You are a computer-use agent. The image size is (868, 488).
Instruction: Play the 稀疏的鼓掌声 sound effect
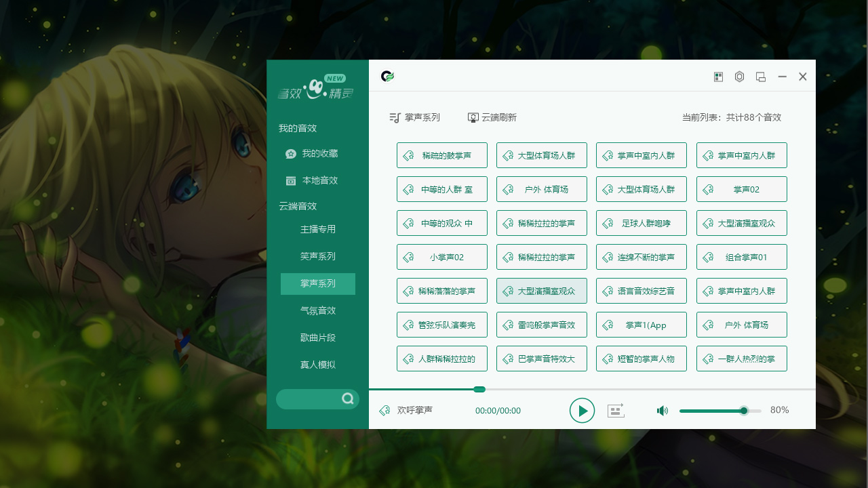[442, 155]
